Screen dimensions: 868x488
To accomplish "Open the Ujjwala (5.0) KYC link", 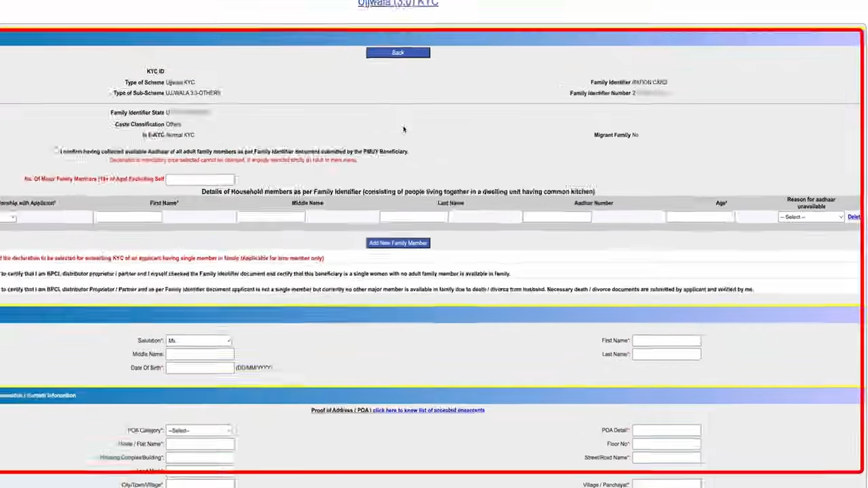I will [397, 4].
